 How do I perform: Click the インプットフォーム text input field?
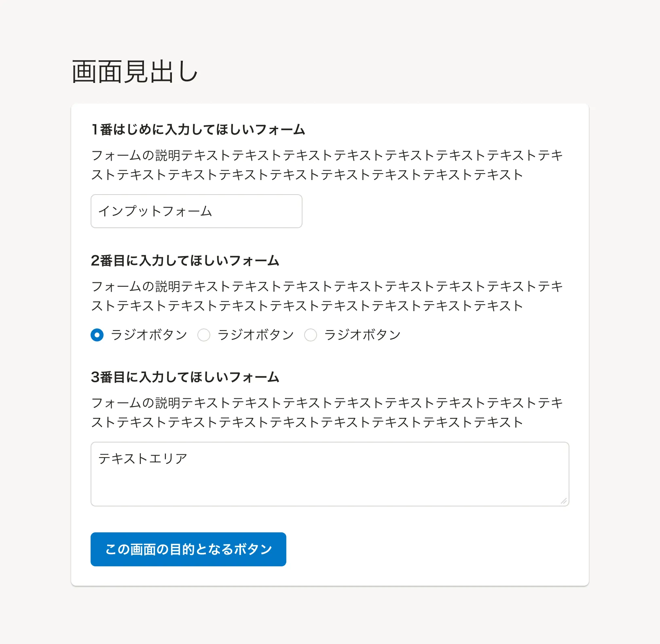coord(196,211)
